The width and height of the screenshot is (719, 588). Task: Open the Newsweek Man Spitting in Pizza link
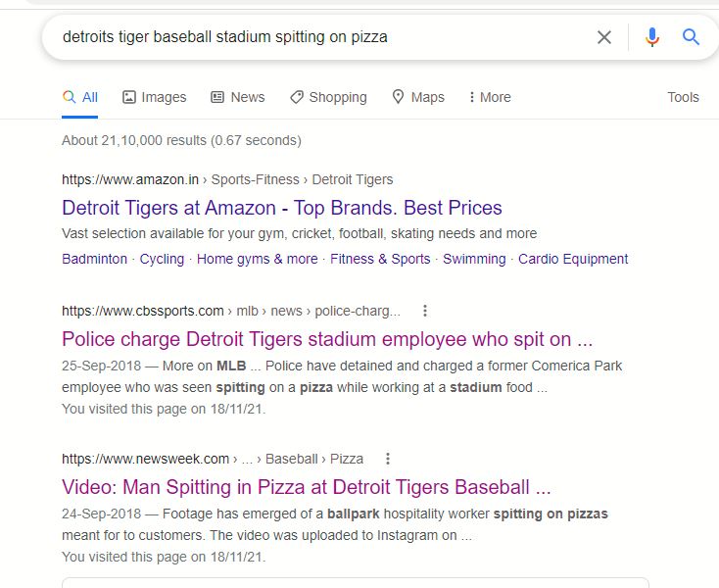click(307, 487)
